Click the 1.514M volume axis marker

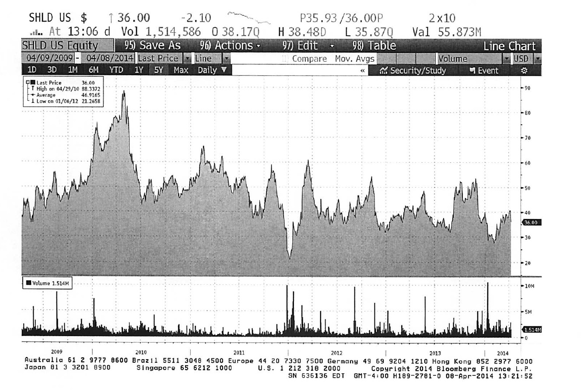[532, 329]
